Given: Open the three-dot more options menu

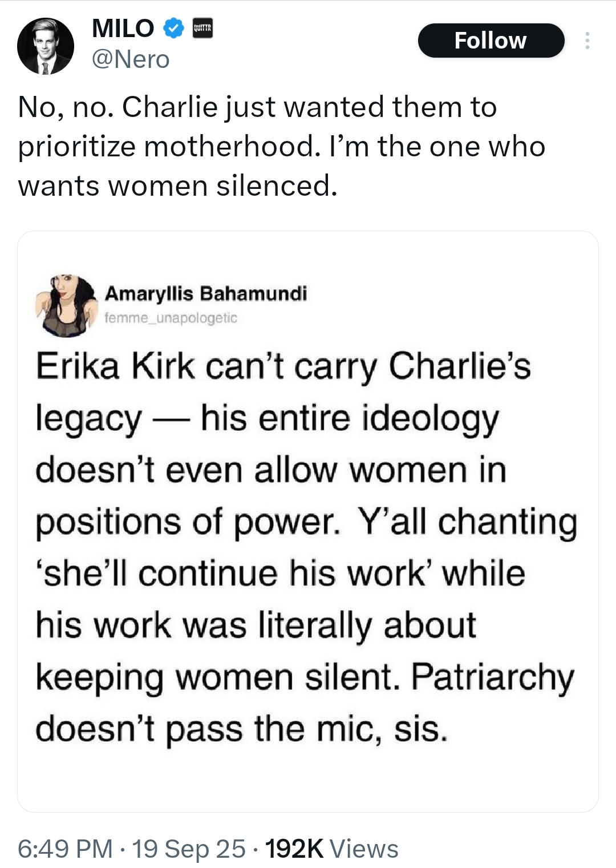Looking at the screenshot, I should coord(587,41).
